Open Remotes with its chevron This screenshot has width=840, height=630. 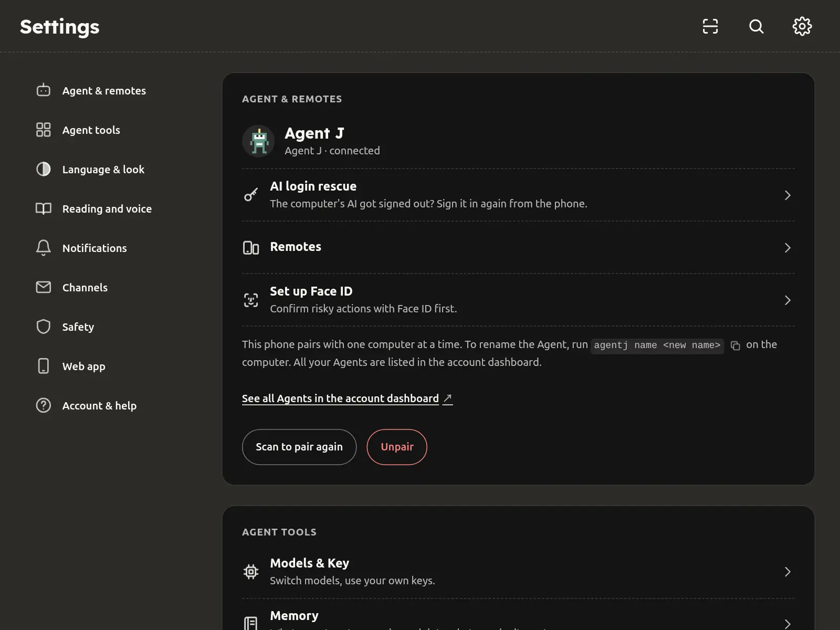tap(787, 248)
